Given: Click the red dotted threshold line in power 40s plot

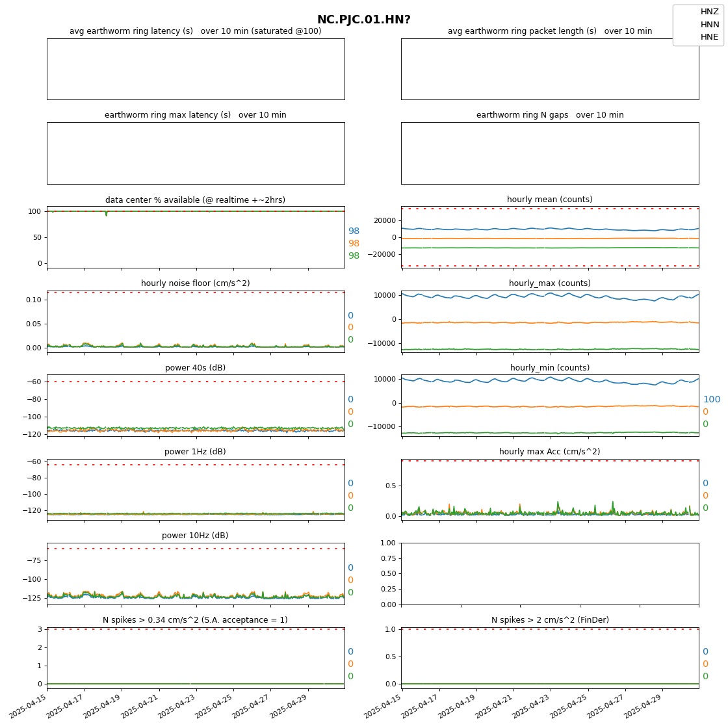Looking at the screenshot, I should click(x=196, y=382).
